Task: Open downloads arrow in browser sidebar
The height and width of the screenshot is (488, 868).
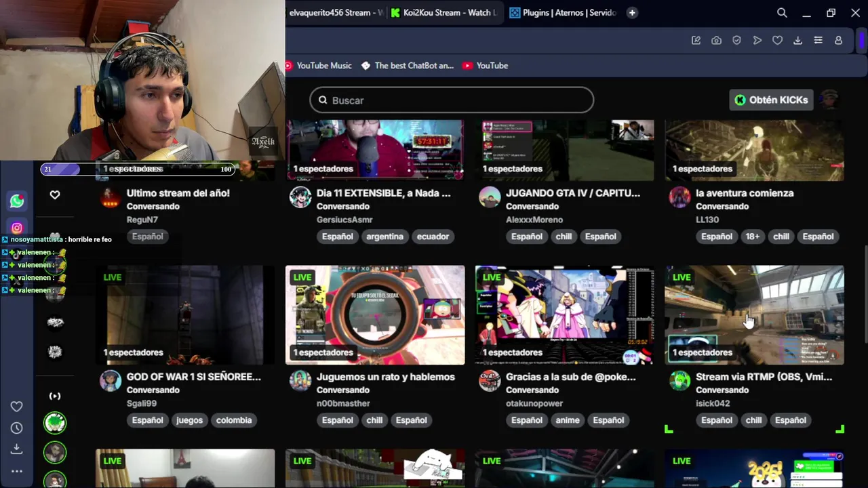Action: 17,449
